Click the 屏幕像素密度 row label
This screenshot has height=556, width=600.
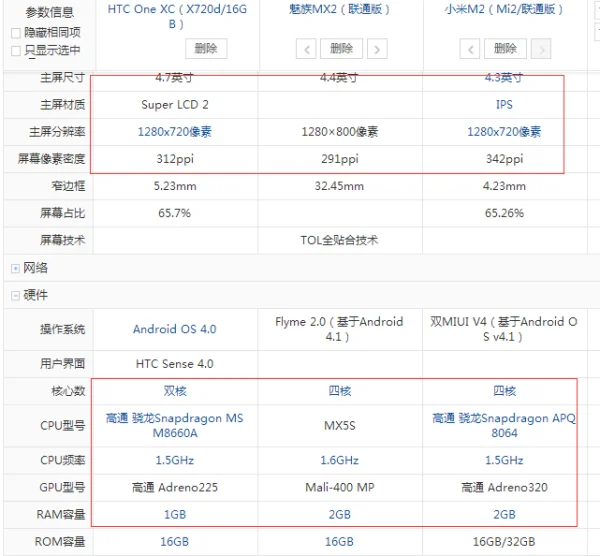(51, 159)
